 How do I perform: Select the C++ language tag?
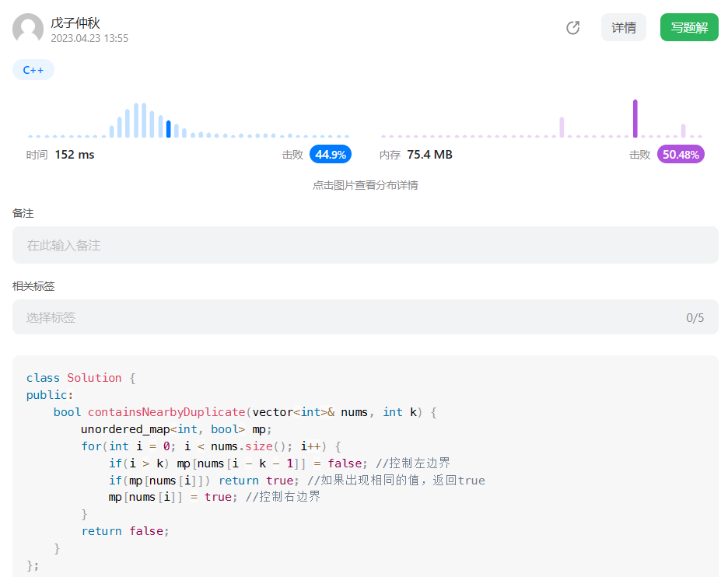pos(33,69)
